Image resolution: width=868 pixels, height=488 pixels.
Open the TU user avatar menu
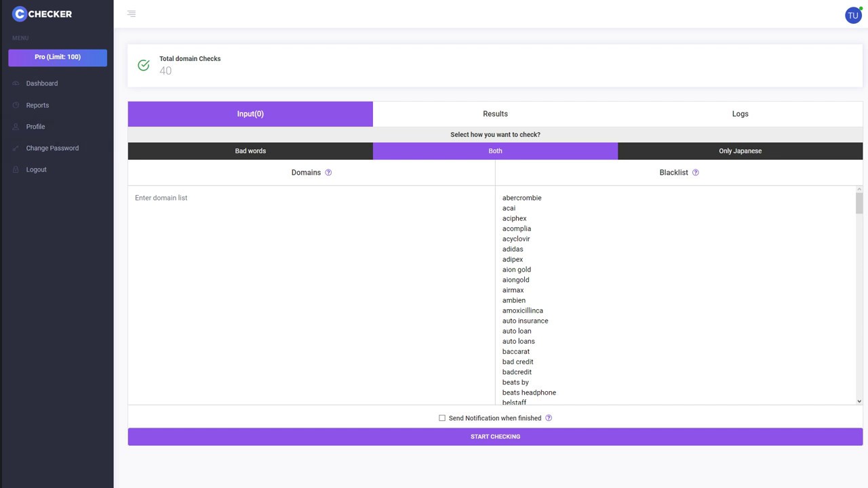pyautogui.click(x=853, y=15)
